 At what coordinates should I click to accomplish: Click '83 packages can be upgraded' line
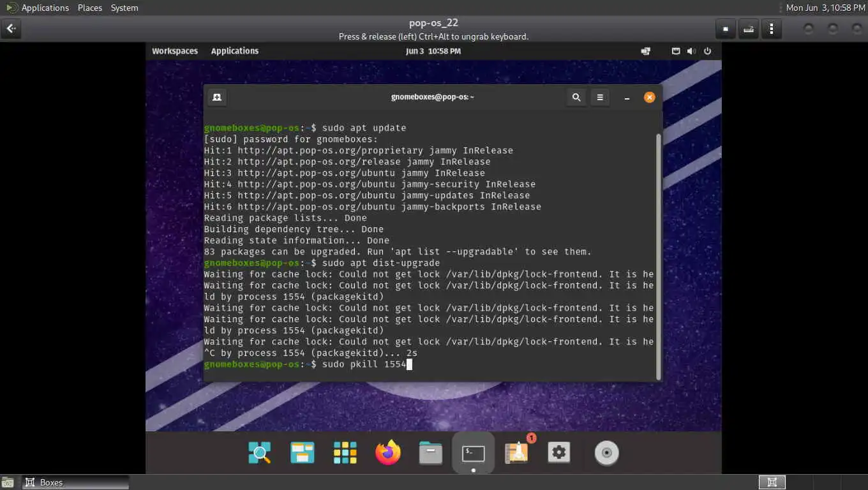click(398, 252)
